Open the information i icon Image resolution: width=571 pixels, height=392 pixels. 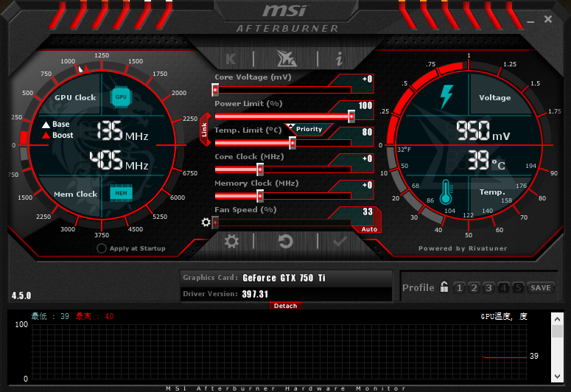coord(339,59)
